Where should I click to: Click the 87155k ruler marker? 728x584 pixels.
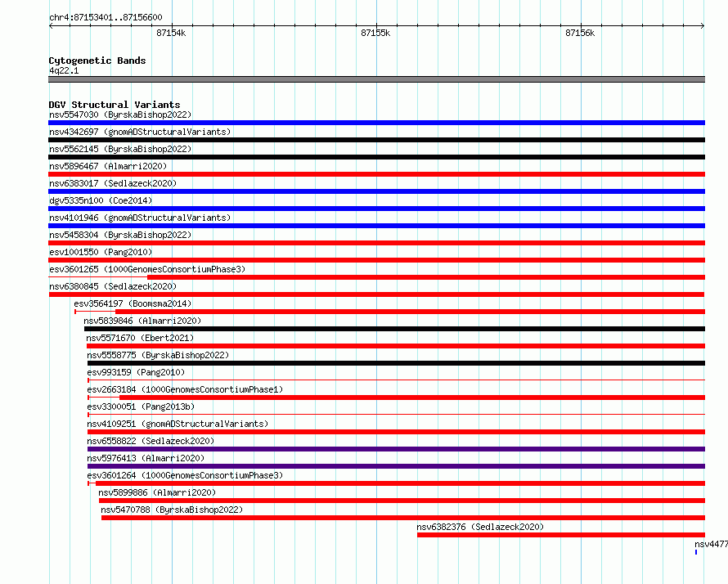pyautogui.click(x=375, y=33)
